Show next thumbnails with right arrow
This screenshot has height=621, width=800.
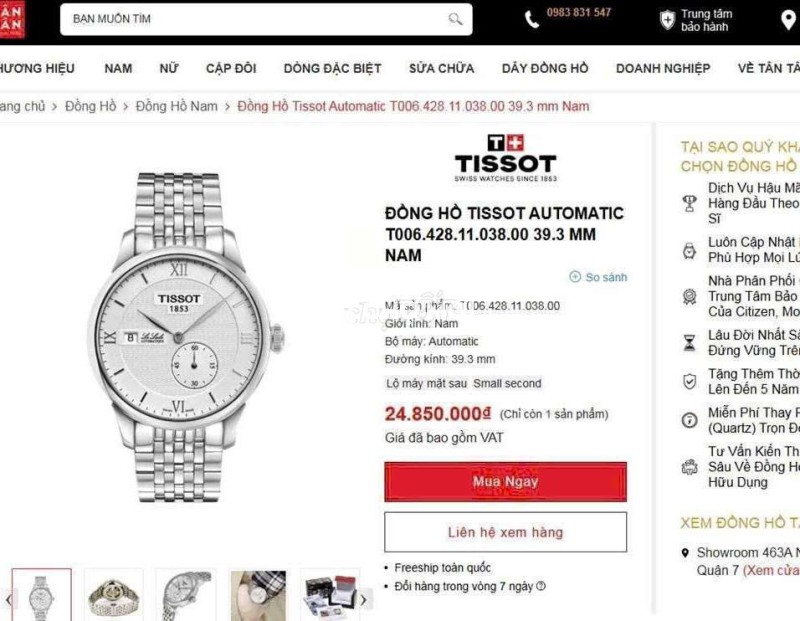pos(363,600)
